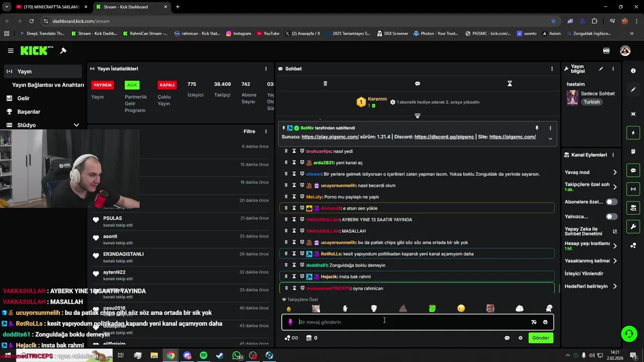Open the Kick Dashboard bookmark

click(x=94, y=34)
